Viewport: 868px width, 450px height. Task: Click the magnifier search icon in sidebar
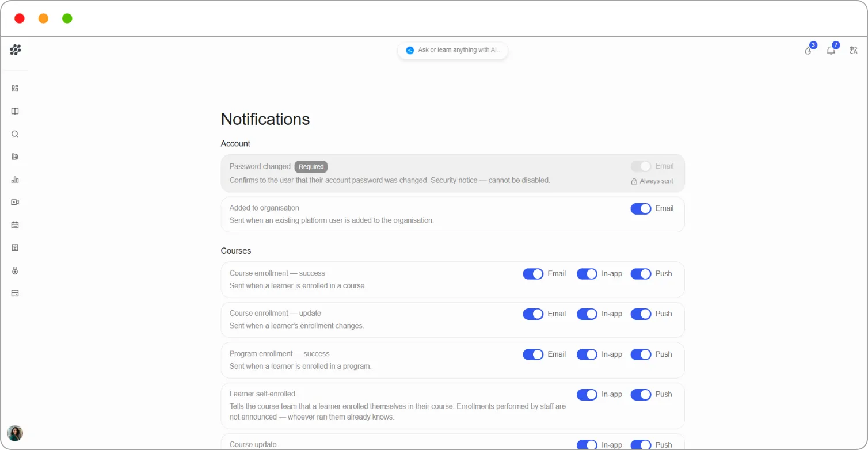tap(15, 134)
